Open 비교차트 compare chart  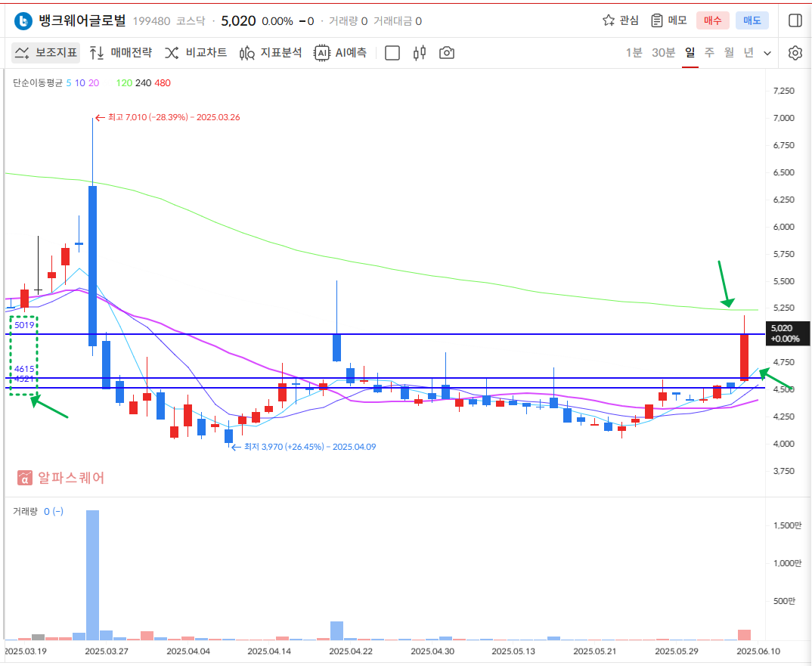(x=196, y=53)
